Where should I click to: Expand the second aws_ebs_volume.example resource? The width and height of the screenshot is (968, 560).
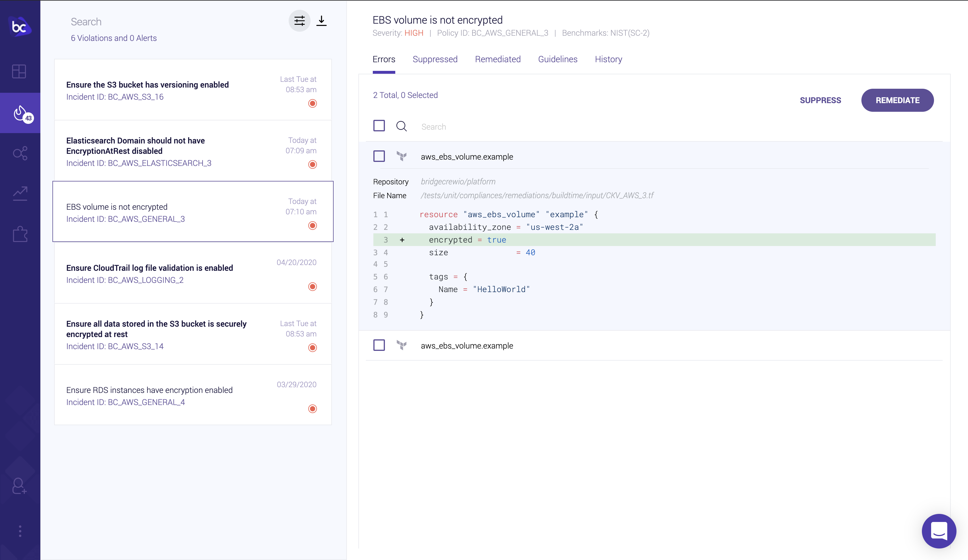point(467,346)
